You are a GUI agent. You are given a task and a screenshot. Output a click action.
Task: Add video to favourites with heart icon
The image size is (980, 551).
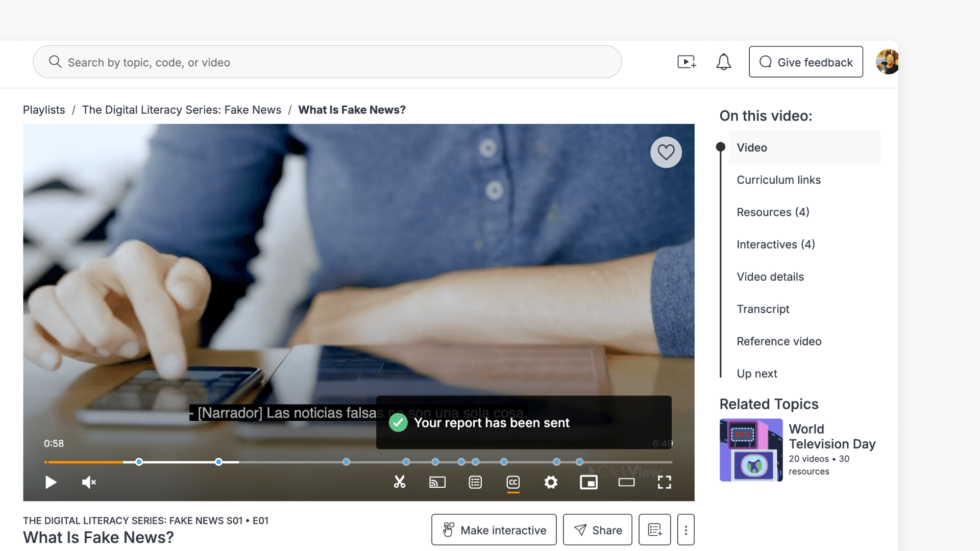(x=666, y=152)
